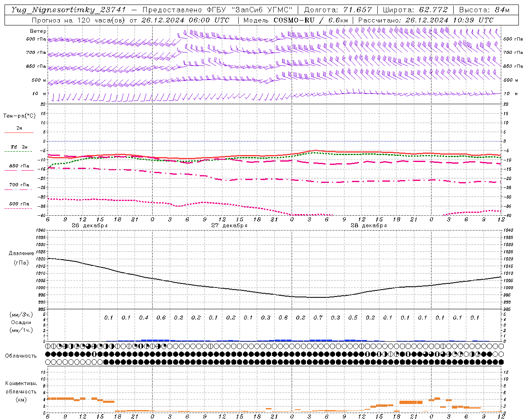Click the 0.5 precipitation value

(353, 318)
